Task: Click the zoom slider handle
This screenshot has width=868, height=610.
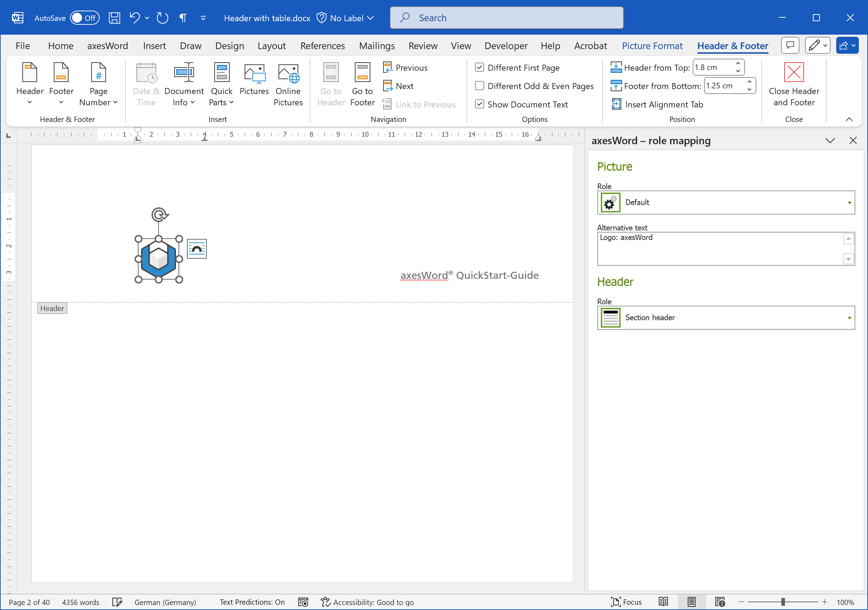Action: coord(783,602)
